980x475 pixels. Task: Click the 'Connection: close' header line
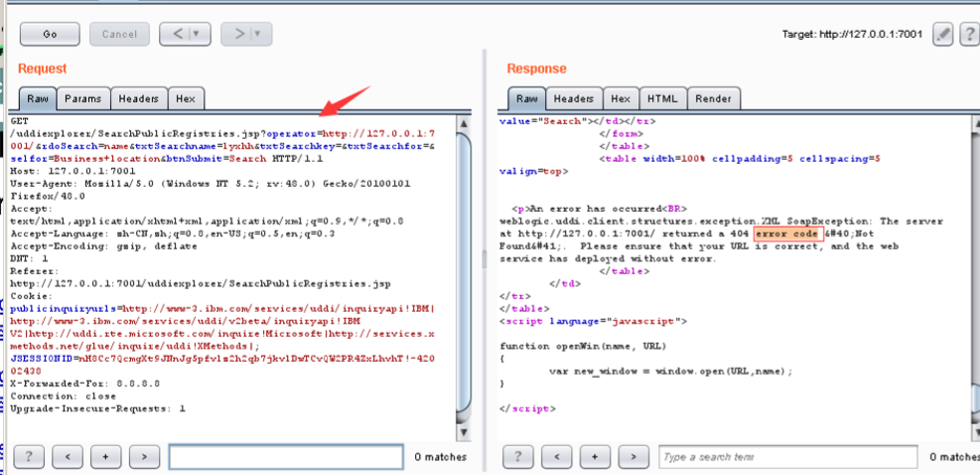tap(64, 396)
